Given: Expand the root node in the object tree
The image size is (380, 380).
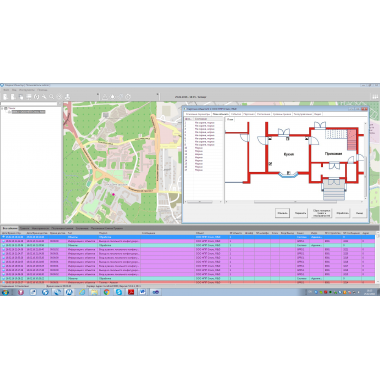Looking at the screenshot, I should point(2,108).
